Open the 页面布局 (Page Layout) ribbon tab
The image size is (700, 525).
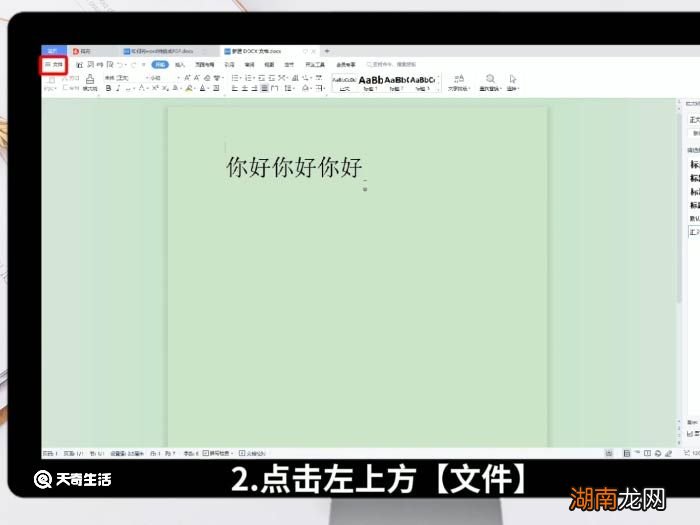pos(204,65)
